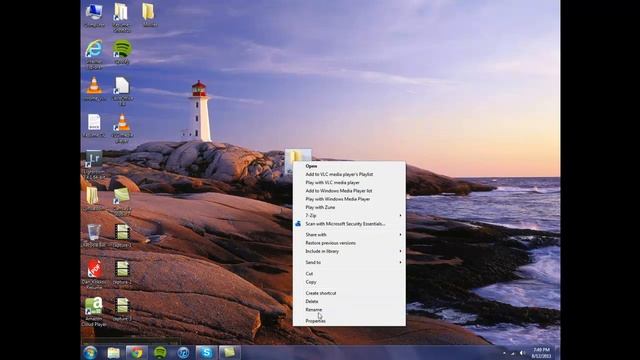
Task: Choose Properties in the context menu
Action: 349,321
